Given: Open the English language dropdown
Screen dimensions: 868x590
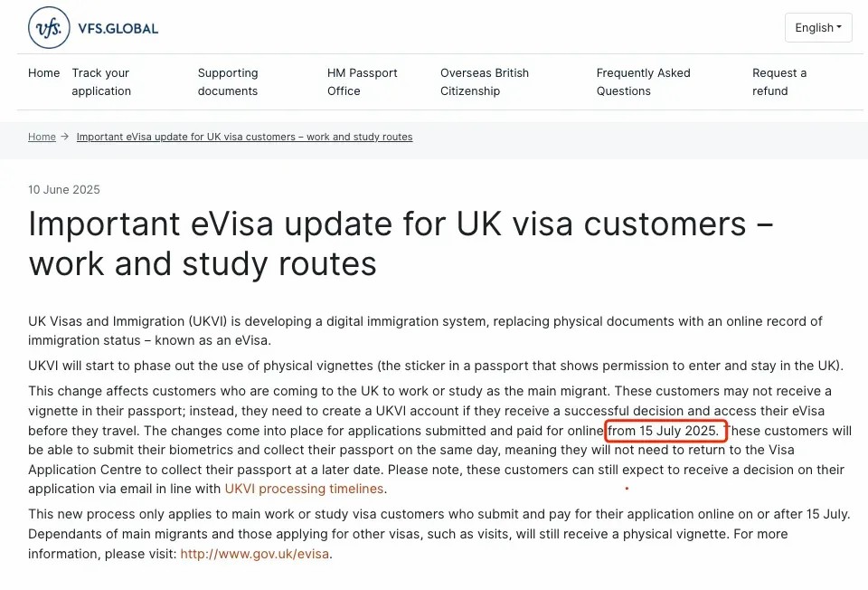Looking at the screenshot, I should click(x=818, y=28).
